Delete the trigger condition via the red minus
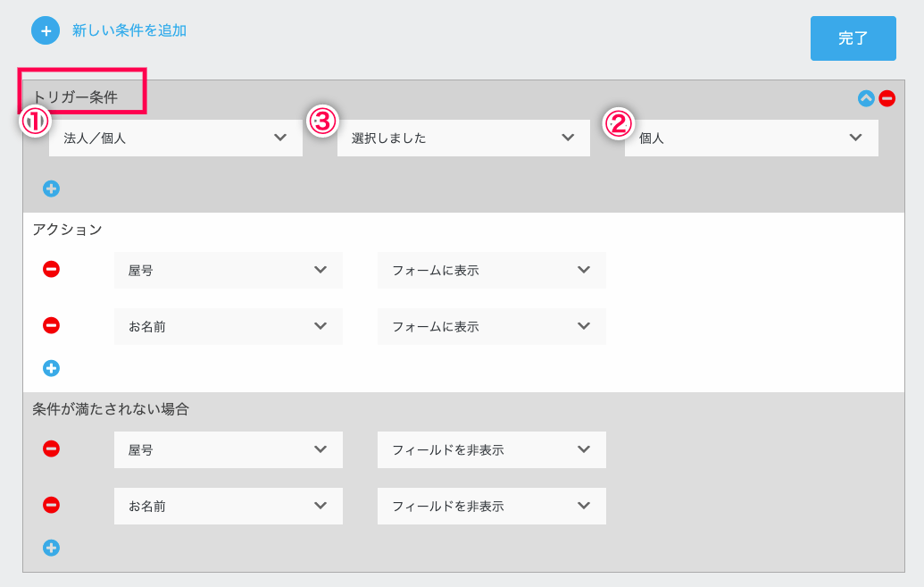This screenshot has width=924, height=587. point(887,98)
